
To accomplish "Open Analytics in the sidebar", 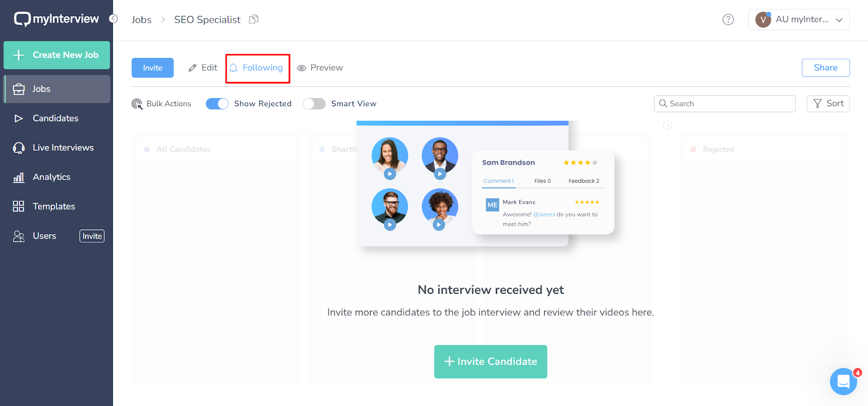I will pos(52,177).
